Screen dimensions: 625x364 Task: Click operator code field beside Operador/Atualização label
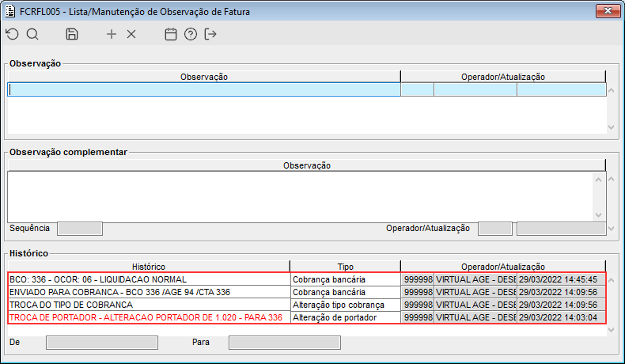pyautogui.click(x=495, y=229)
